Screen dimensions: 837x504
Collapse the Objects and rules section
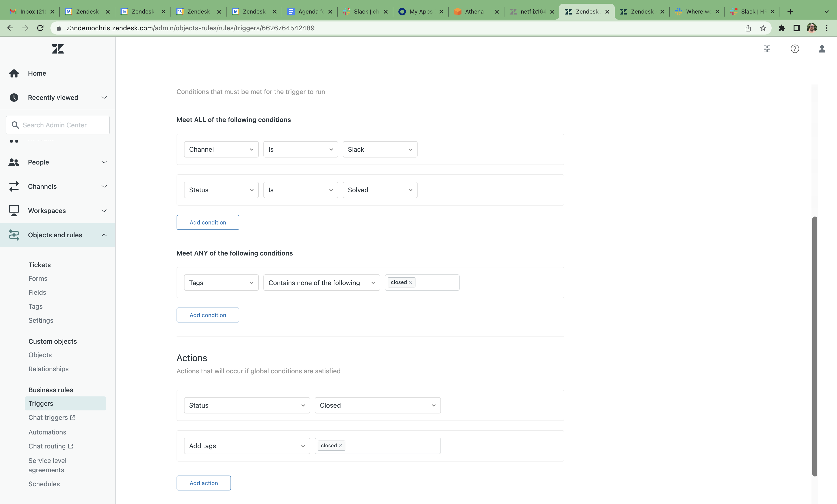coord(104,235)
